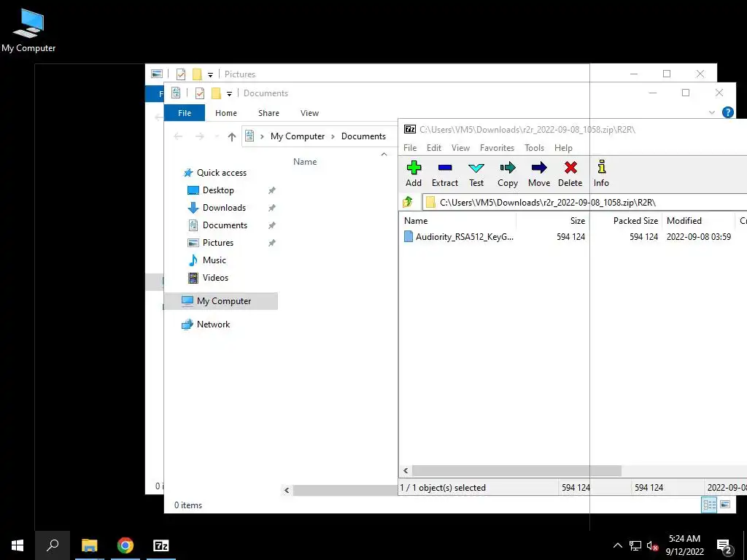The height and width of the screenshot is (560, 747).
Task: Select My Computer in navigation pane
Action: (221, 301)
